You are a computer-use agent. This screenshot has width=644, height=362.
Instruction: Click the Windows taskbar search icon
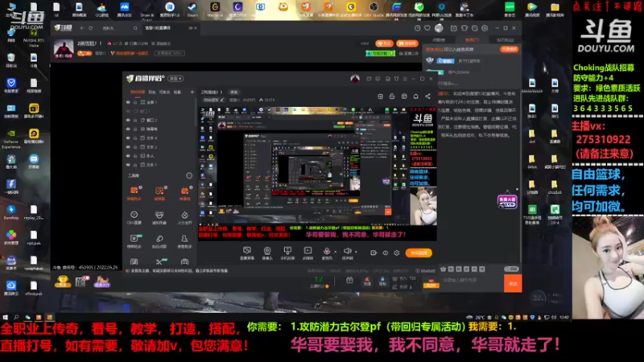[x=16, y=317]
